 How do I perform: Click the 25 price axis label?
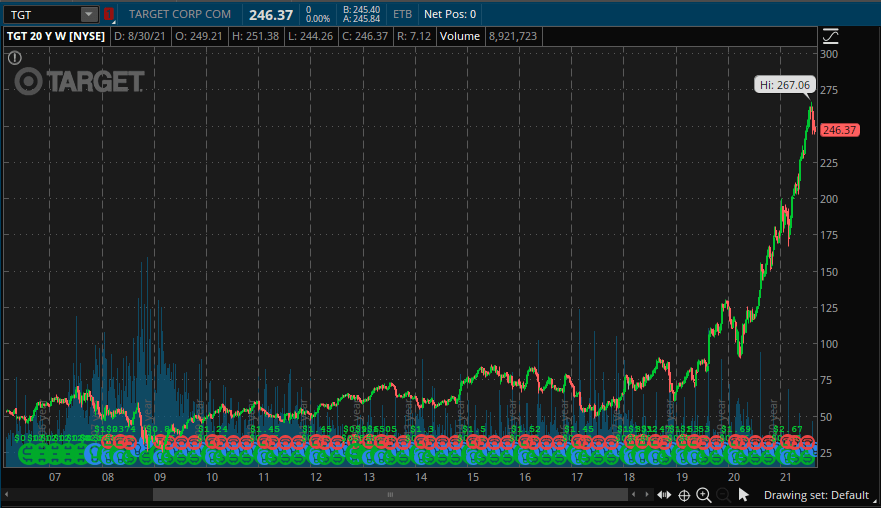[x=826, y=453]
